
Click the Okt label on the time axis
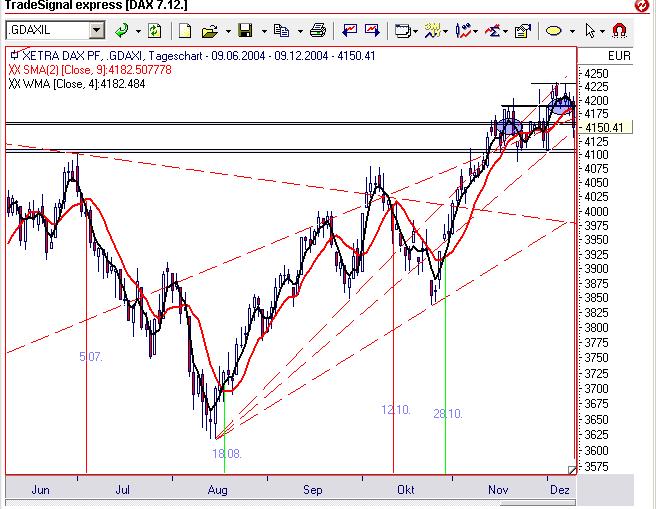coord(405,490)
